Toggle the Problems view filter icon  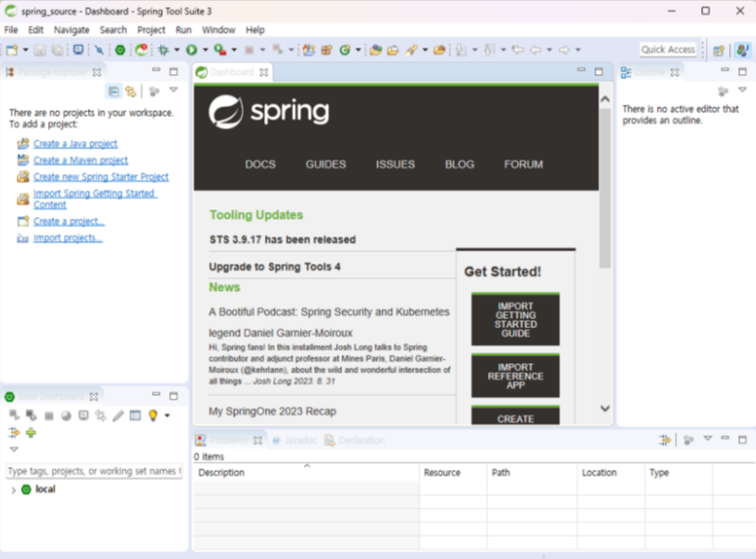point(665,439)
